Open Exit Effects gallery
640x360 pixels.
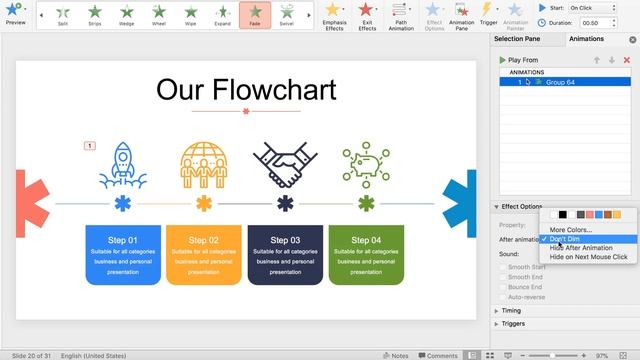coord(367,16)
